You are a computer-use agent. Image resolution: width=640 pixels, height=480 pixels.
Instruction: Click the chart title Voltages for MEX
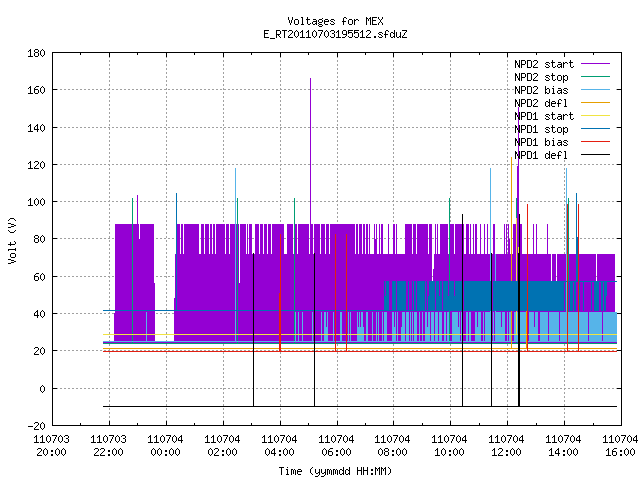click(x=335, y=21)
